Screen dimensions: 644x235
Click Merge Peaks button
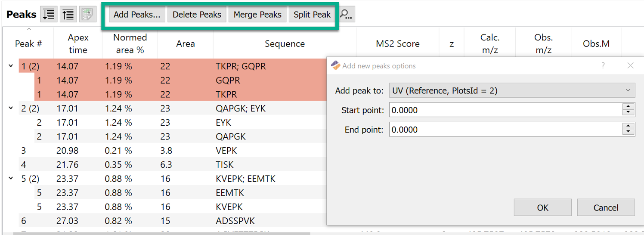tap(257, 15)
